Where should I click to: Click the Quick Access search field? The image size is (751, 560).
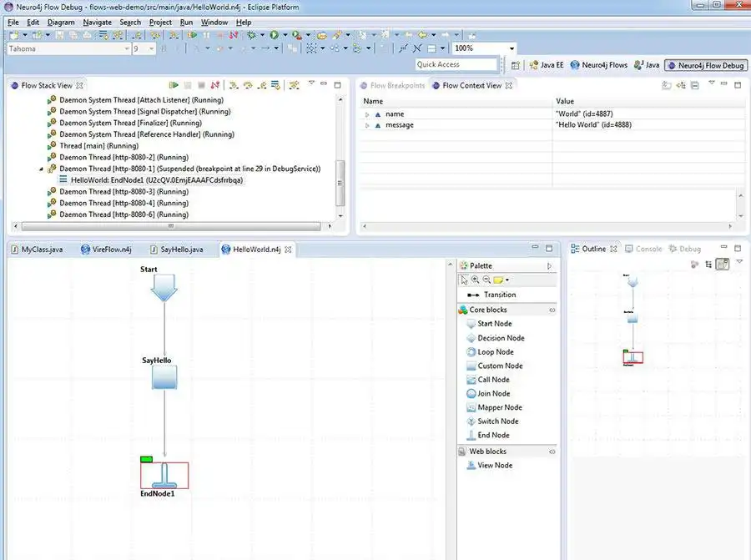pos(456,64)
